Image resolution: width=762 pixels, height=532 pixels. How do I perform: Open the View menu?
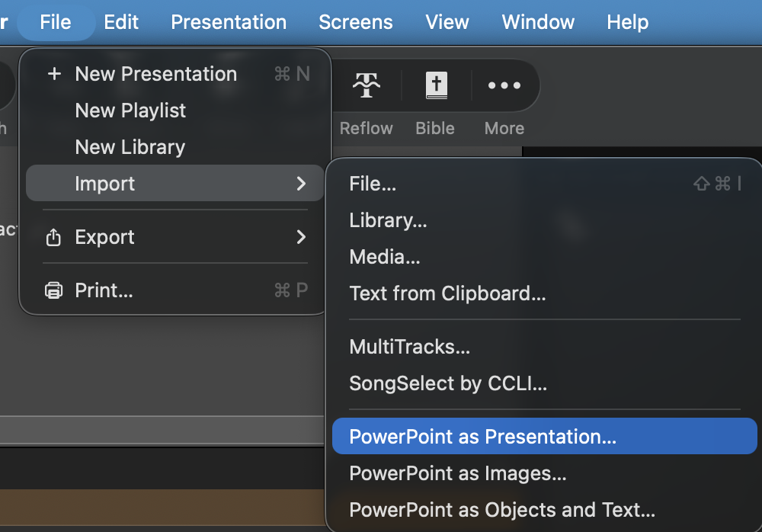[x=447, y=22]
